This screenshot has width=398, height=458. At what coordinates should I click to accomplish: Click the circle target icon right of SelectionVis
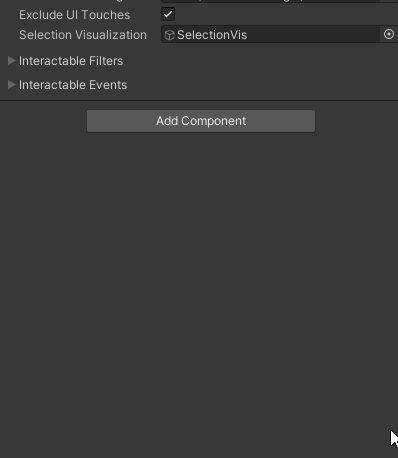389,34
